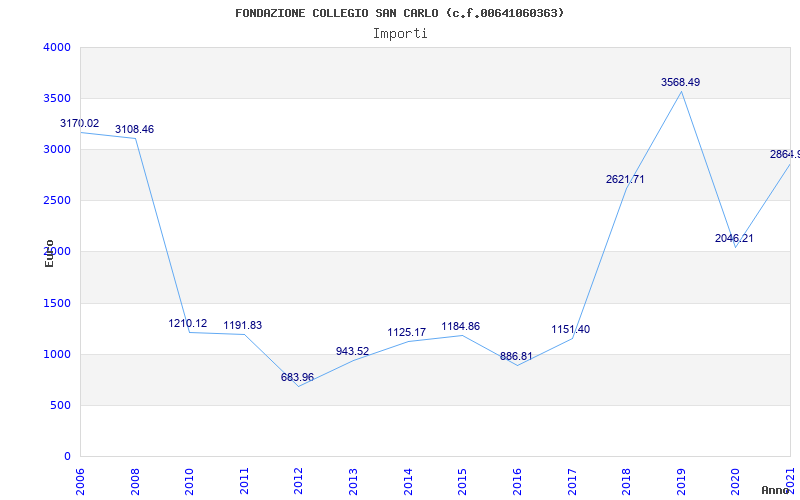Click the y-axis tick 2500

pyautogui.click(x=57, y=201)
